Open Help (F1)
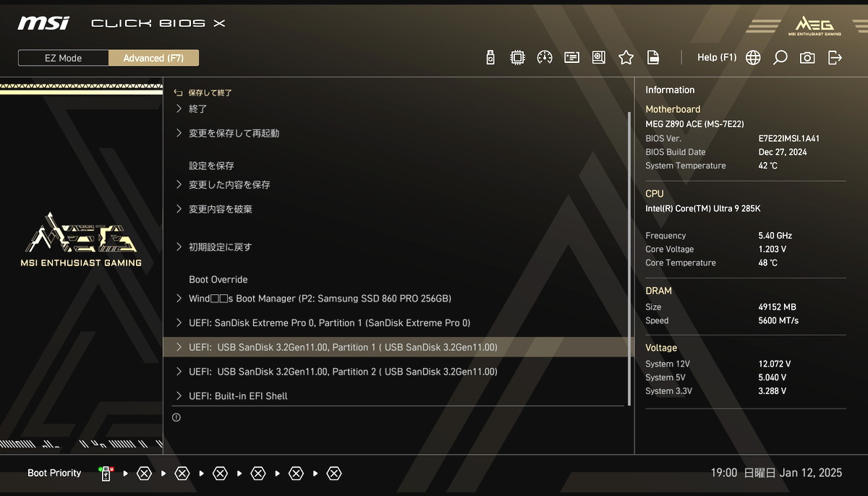The image size is (868, 496). [717, 58]
